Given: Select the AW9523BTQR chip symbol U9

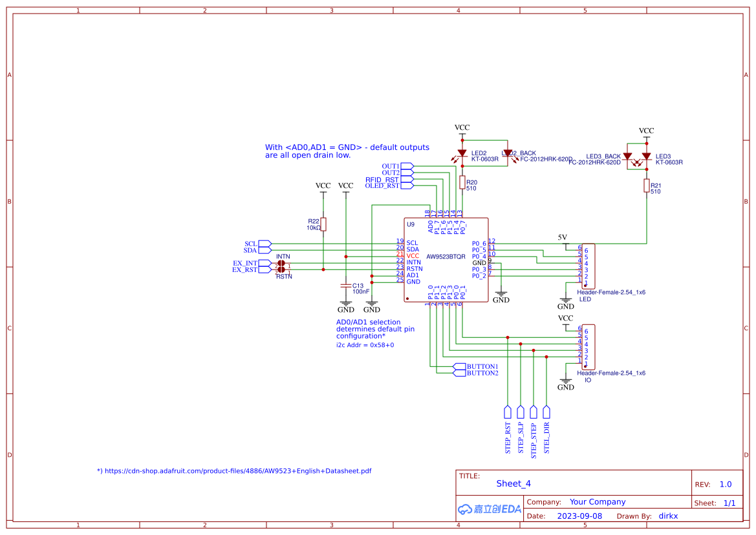Looking at the screenshot, I should [x=446, y=258].
